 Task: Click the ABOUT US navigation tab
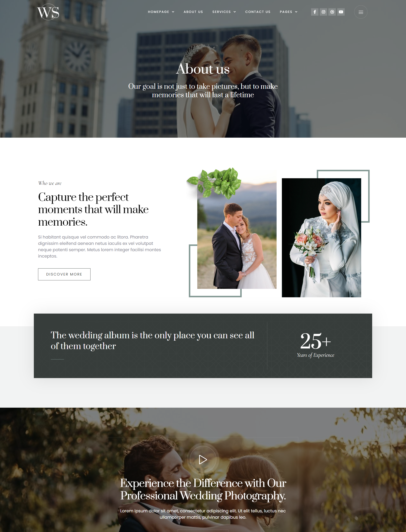pyautogui.click(x=193, y=12)
